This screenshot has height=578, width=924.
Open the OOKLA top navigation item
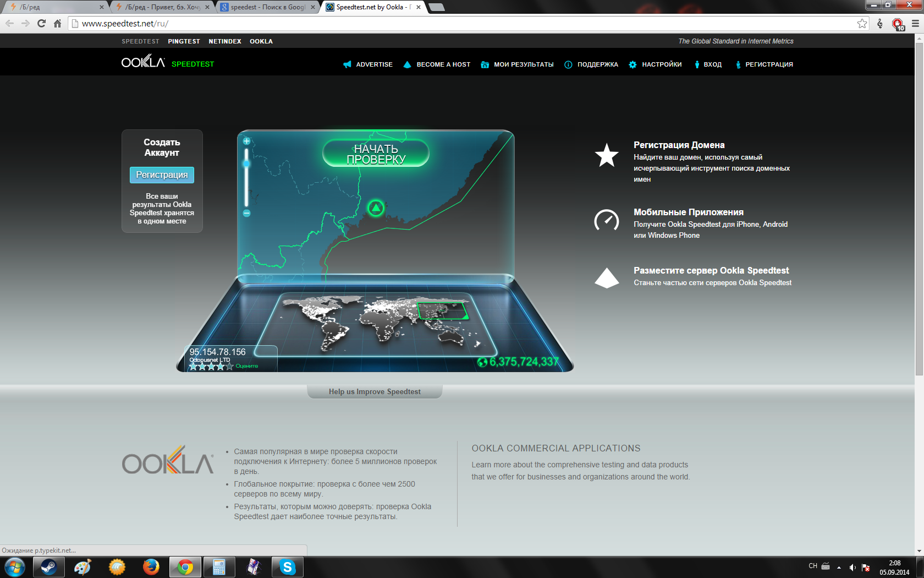click(261, 41)
